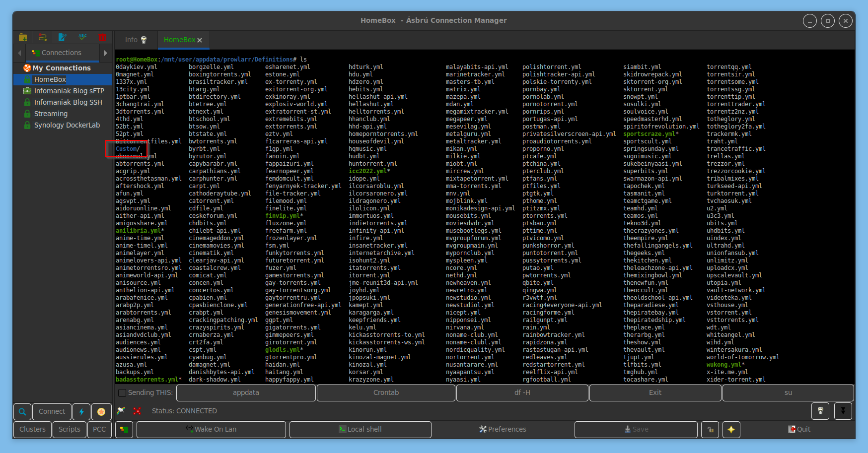Screen dimensions: 868x453
Task: Click the left arrow beside Connections
Action: (19, 53)
